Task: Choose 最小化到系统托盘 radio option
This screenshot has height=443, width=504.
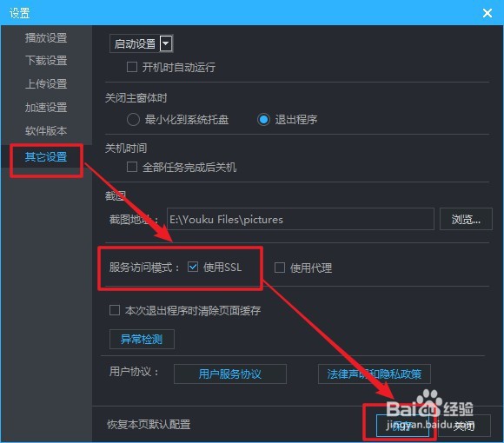Action: [x=133, y=119]
